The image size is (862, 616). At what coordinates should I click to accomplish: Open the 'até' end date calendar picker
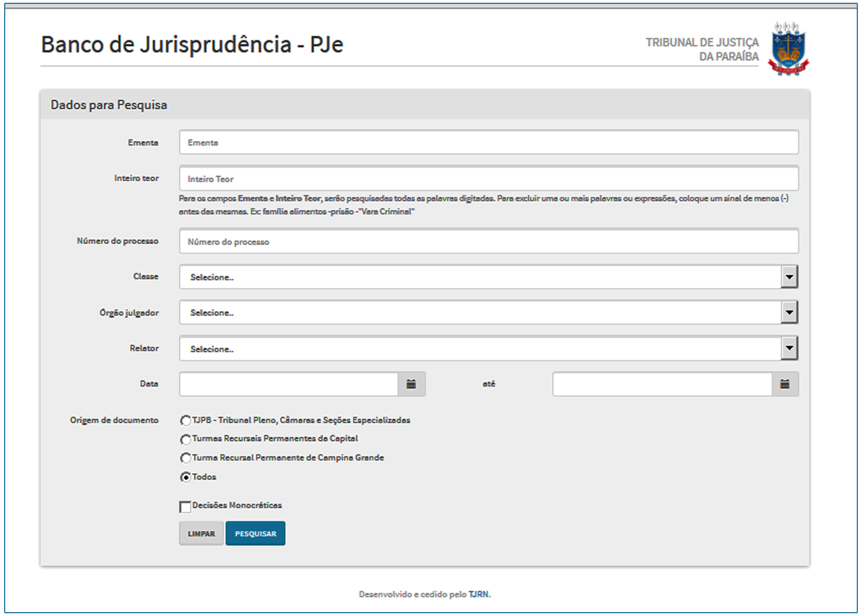pos(784,384)
